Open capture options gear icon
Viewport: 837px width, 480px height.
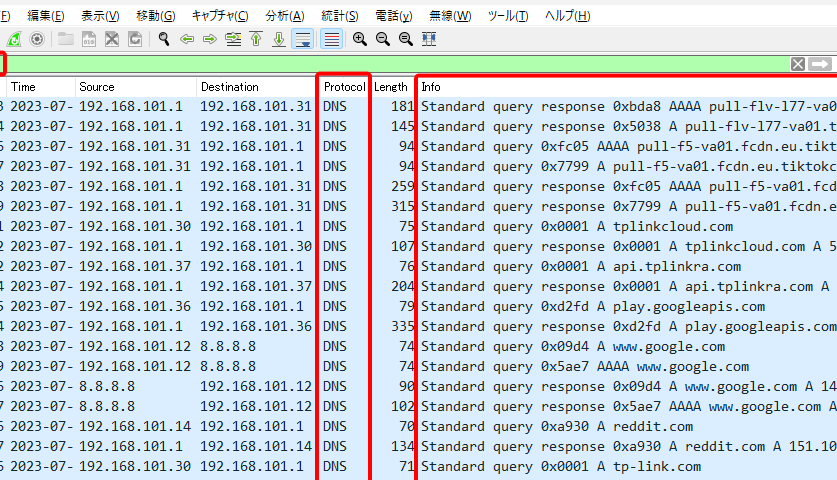coord(37,39)
